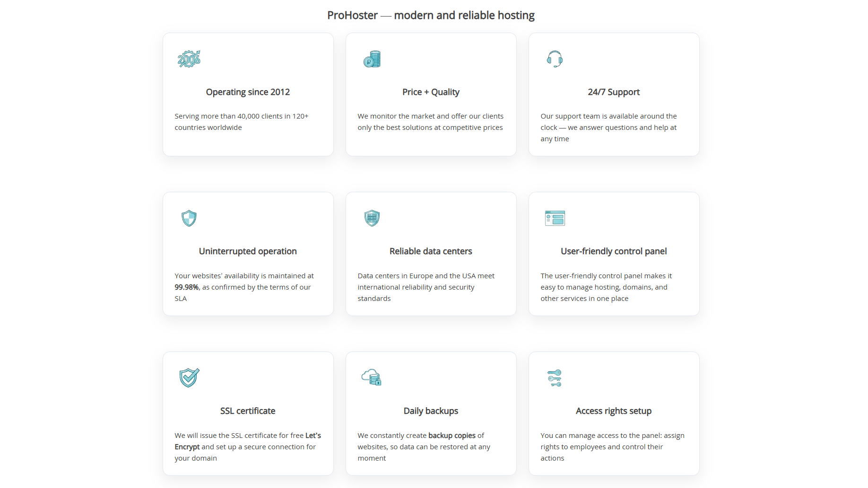Click the shield icon above Uninterrupted operation
Viewport: 868px width, 488px height.
pyautogui.click(x=189, y=218)
